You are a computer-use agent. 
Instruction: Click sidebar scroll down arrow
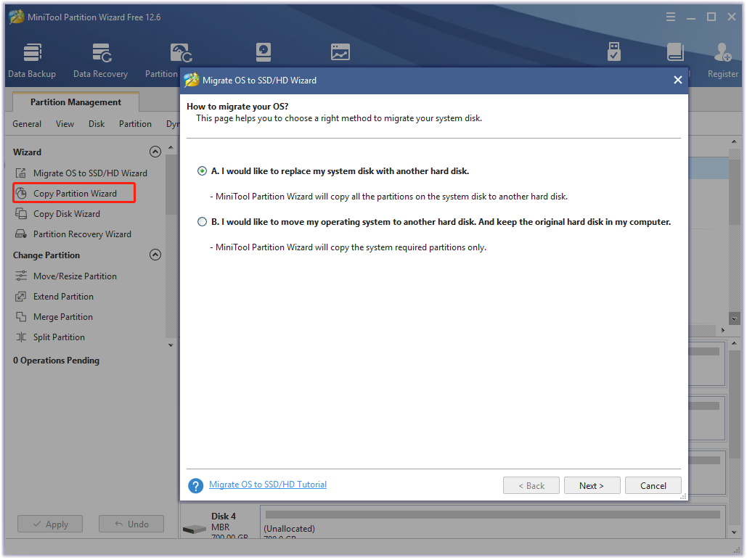click(171, 345)
